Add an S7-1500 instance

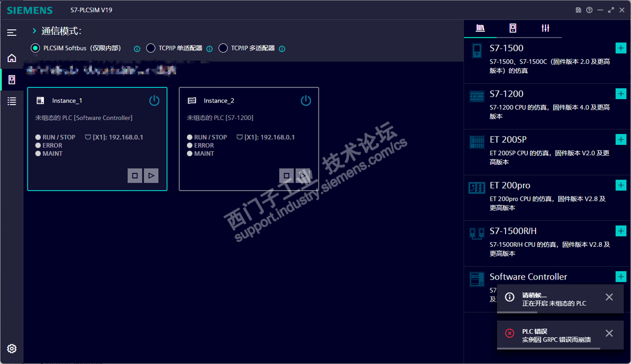621,48
